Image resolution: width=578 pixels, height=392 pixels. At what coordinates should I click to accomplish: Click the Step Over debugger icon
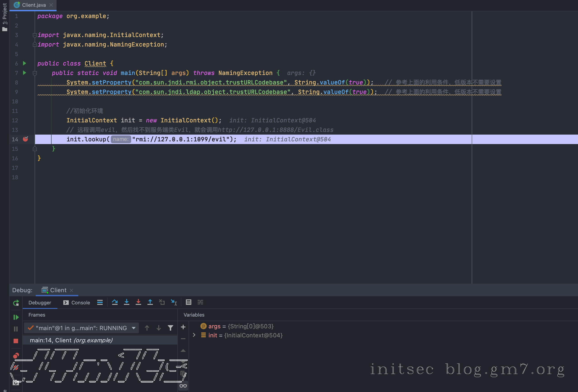pyautogui.click(x=115, y=302)
